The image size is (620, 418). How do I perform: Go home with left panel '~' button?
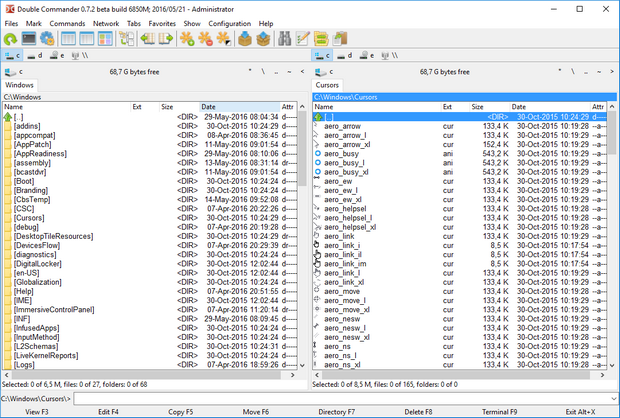[289, 72]
